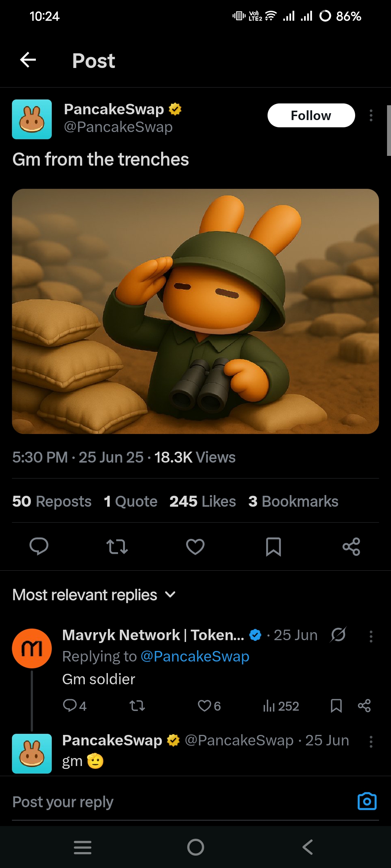Open Mavryk Network reply's three-dot menu
The image size is (391, 868).
tap(371, 636)
